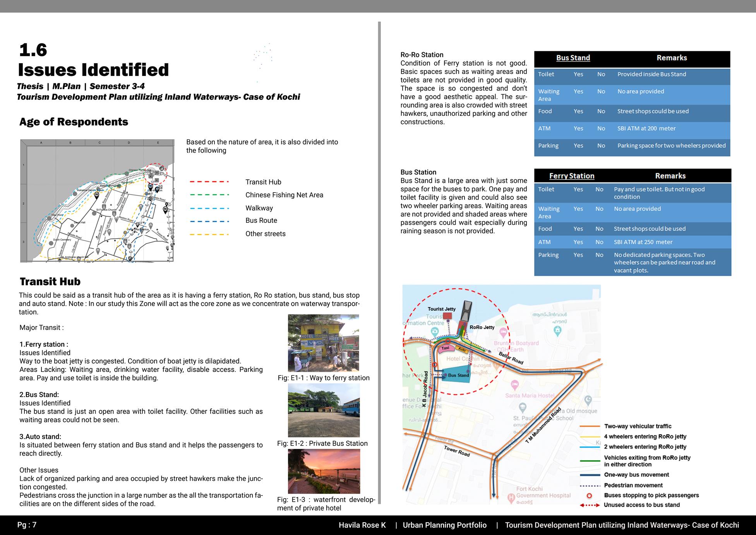Click the orange Auto stand marker
756x535 pixels.
461,349
